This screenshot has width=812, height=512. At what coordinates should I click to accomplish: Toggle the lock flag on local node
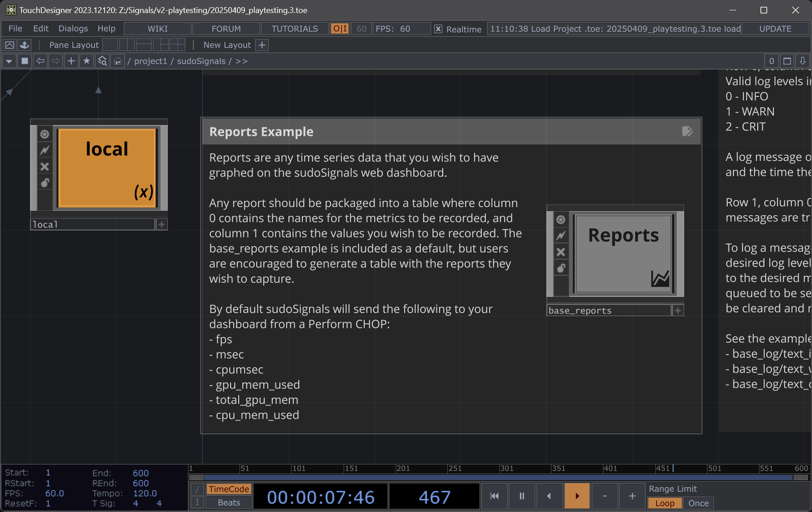[44, 183]
